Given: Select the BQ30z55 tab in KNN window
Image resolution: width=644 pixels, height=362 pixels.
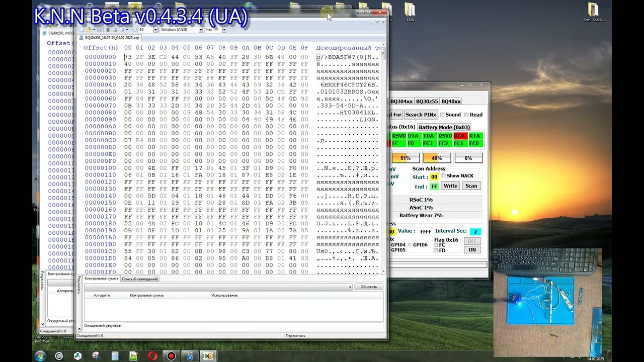Looking at the screenshot, I should (x=427, y=101).
